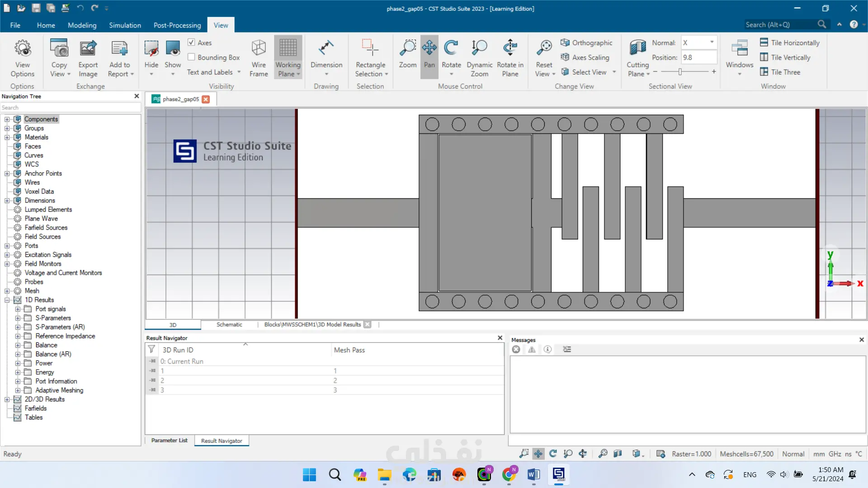Open the File menu

click(x=15, y=25)
